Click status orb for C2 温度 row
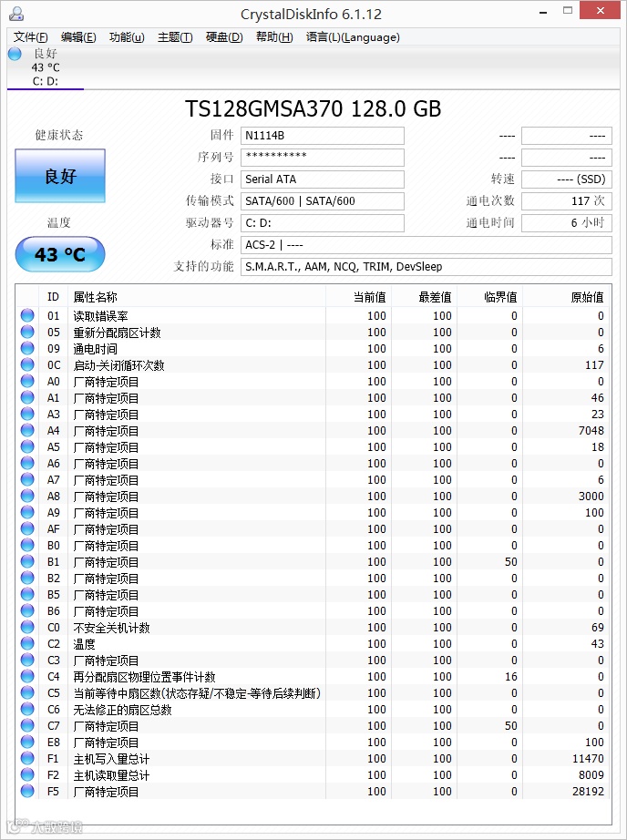627x840 pixels. (27, 643)
